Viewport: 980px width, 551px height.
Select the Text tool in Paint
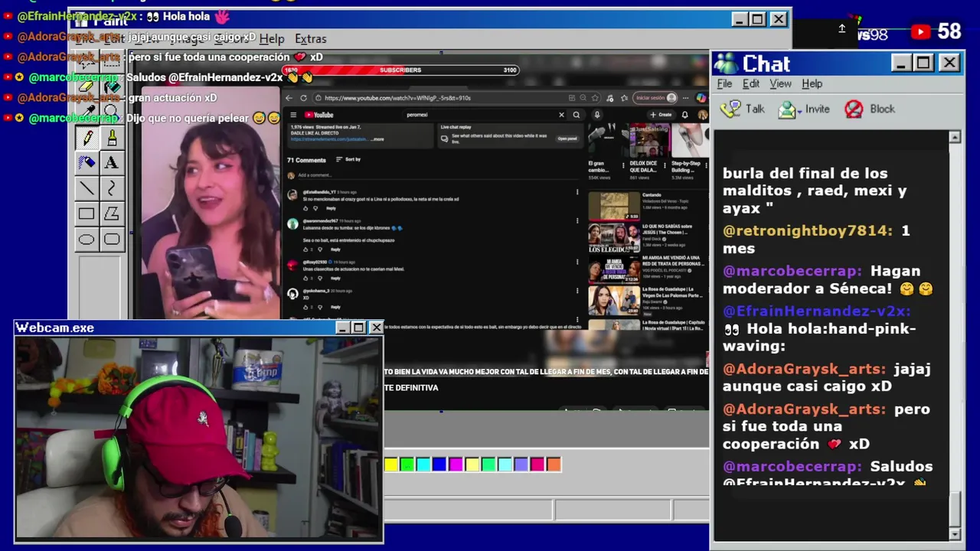click(x=112, y=162)
